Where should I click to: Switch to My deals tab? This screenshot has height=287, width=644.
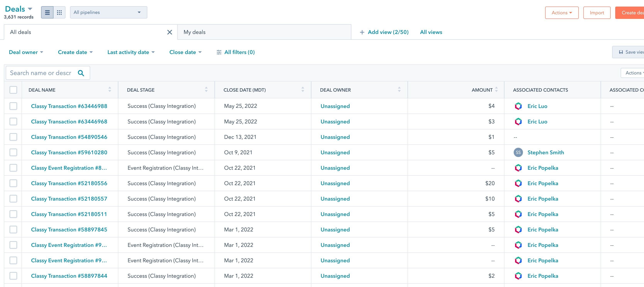click(264, 32)
